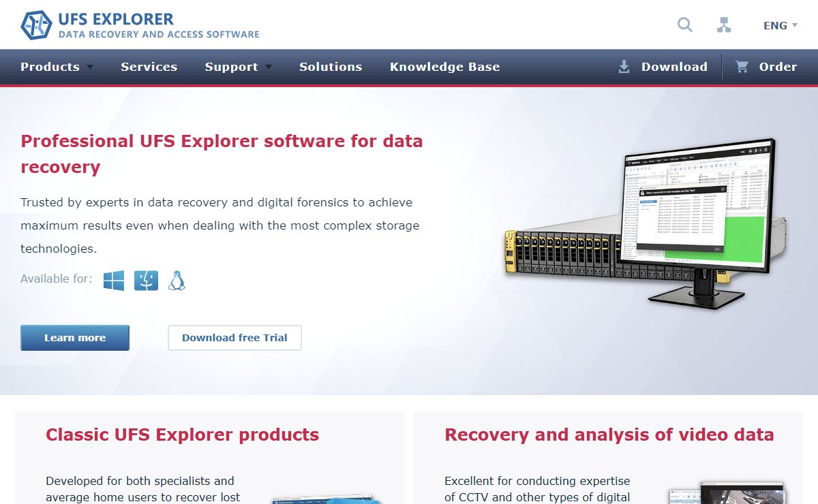Open the Support menu
This screenshot has width=818, height=504.
point(231,67)
